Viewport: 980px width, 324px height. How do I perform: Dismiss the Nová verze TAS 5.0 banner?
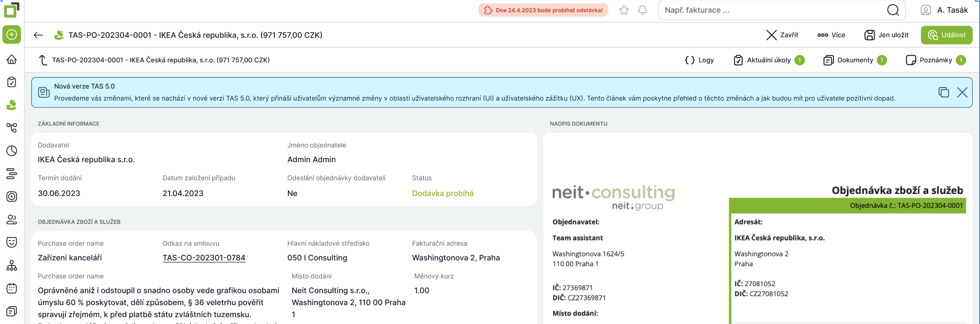pos(962,92)
